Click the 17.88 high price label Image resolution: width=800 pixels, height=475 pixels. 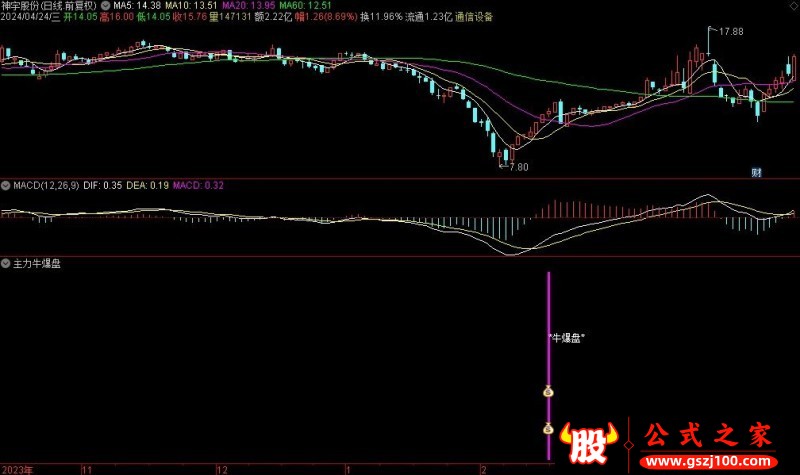click(731, 32)
